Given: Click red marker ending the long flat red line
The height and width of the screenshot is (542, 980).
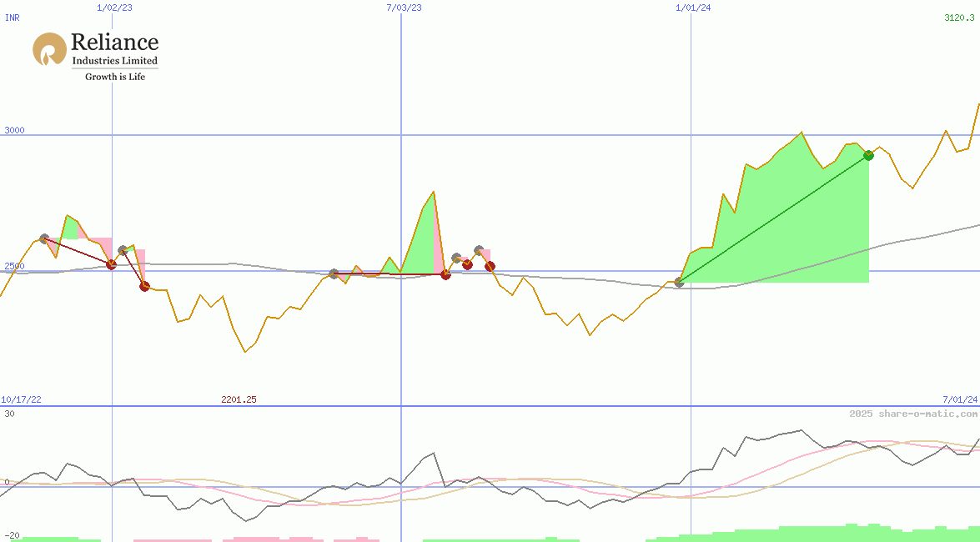Looking at the screenshot, I should tap(445, 274).
